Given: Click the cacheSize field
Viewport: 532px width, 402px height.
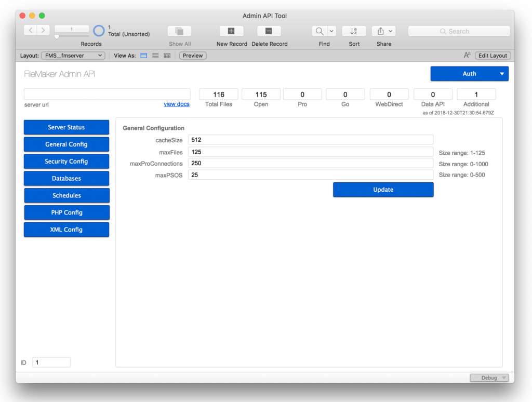Looking at the screenshot, I should 311,140.
